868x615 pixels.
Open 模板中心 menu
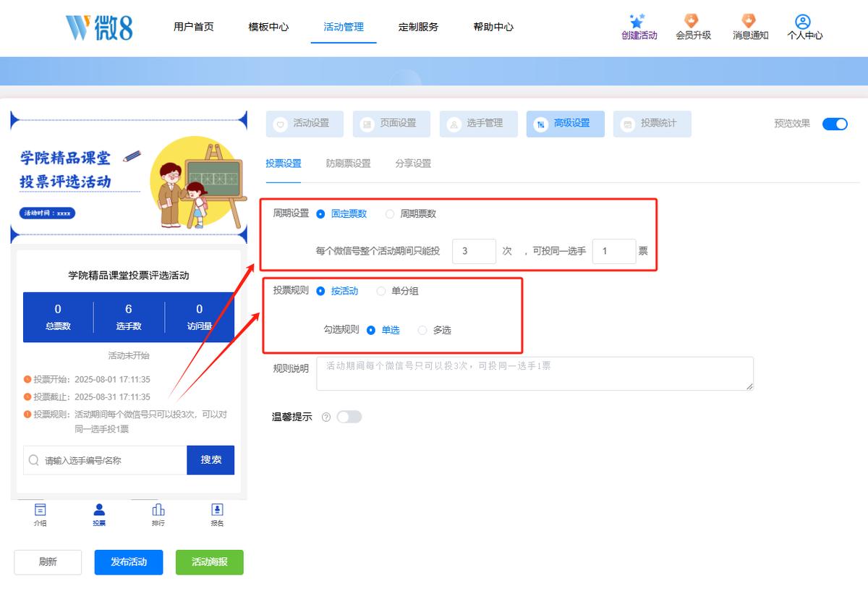[x=268, y=27]
